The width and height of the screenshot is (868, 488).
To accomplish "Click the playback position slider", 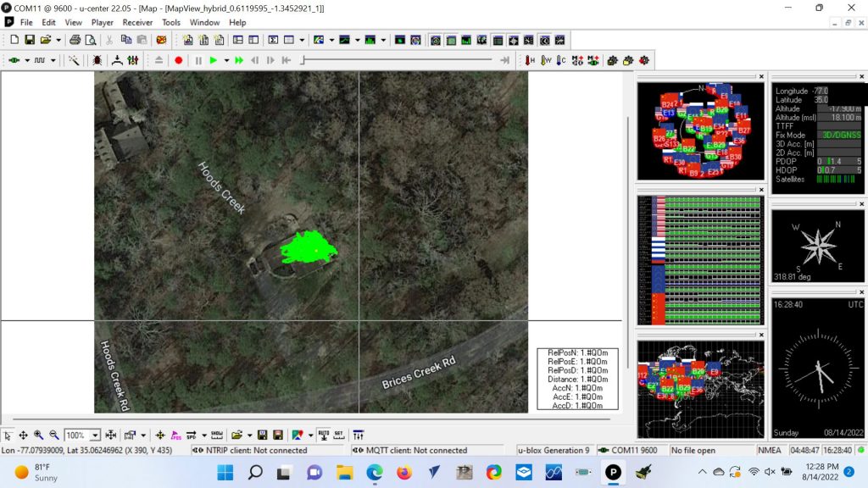I will click(398, 60).
